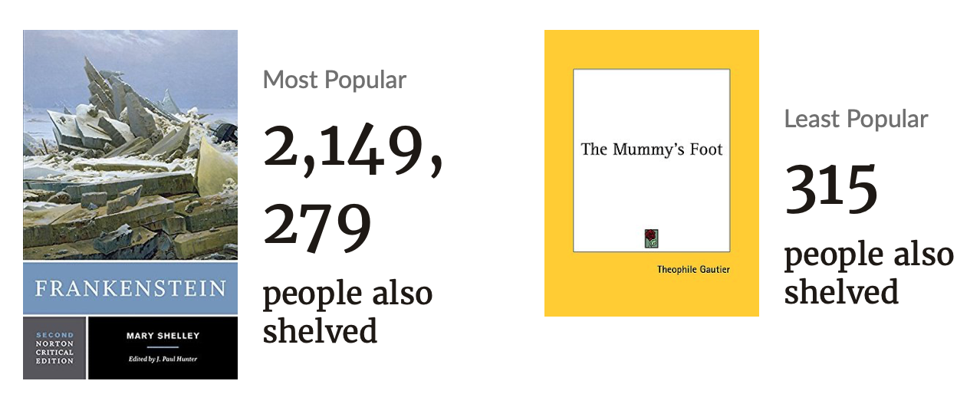Click 'people also shelved' beside Frankenstein
980x417 pixels.
pos(347,312)
